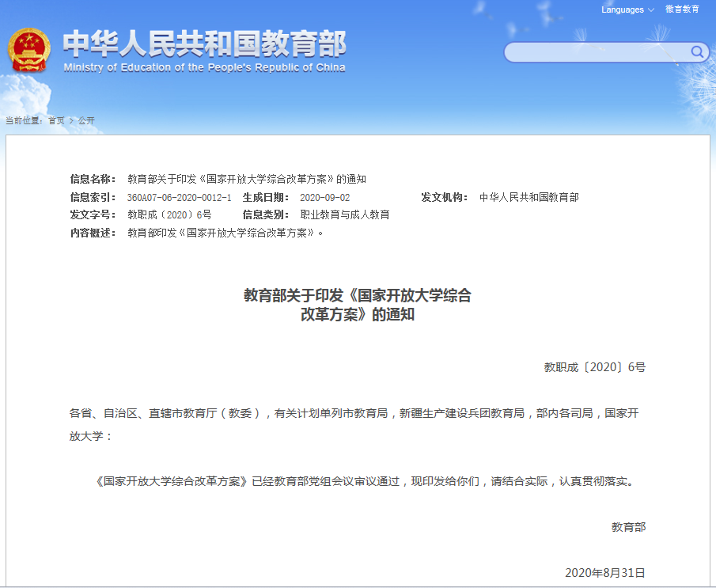Click the category 职业教育与成人教育

[x=344, y=214]
